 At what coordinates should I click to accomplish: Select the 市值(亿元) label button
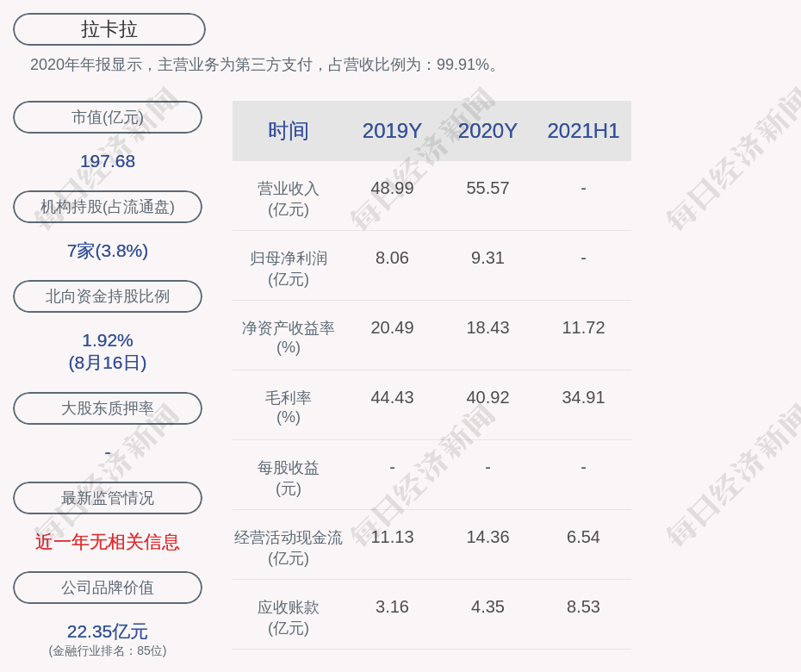click(x=108, y=117)
